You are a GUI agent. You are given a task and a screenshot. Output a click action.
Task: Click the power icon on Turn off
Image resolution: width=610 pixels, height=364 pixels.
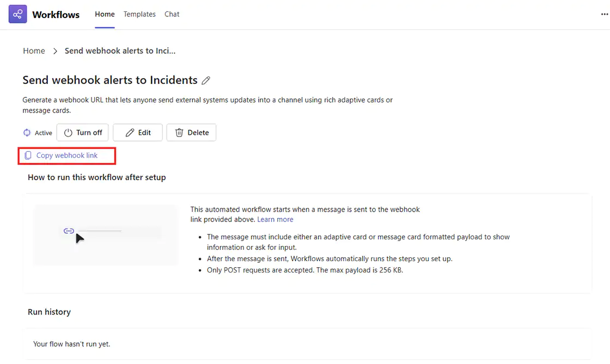(x=68, y=133)
